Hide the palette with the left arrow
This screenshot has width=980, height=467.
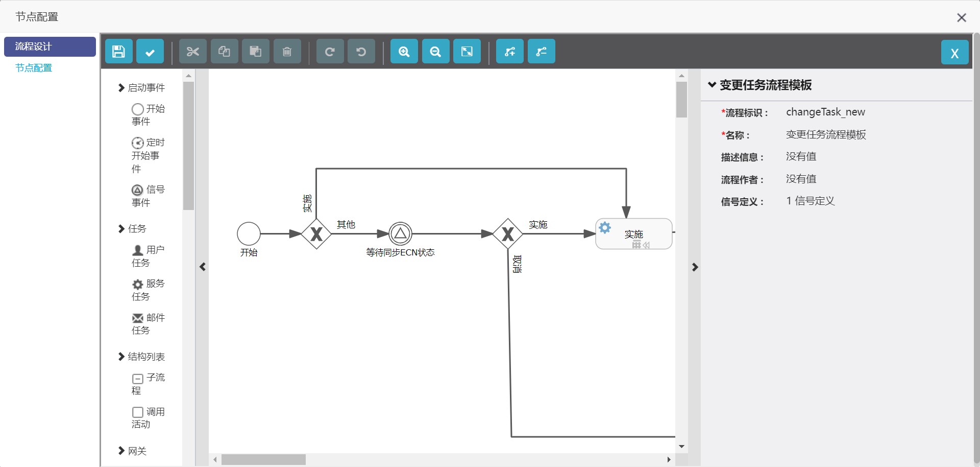pyautogui.click(x=203, y=267)
